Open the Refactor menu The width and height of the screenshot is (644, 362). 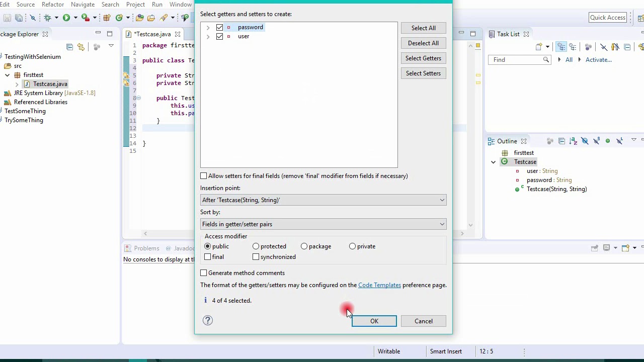(53, 5)
